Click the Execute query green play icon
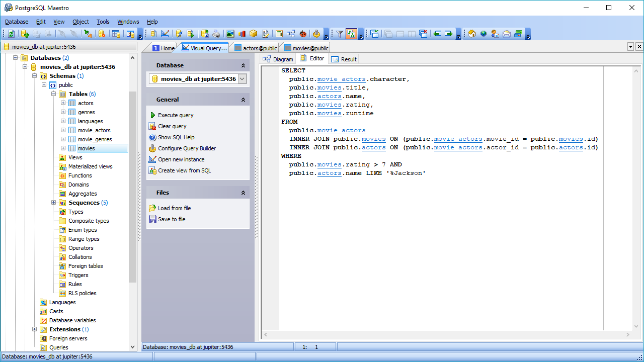Screen dimensions: 644x362 pyautogui.click(x=153, y=115)
